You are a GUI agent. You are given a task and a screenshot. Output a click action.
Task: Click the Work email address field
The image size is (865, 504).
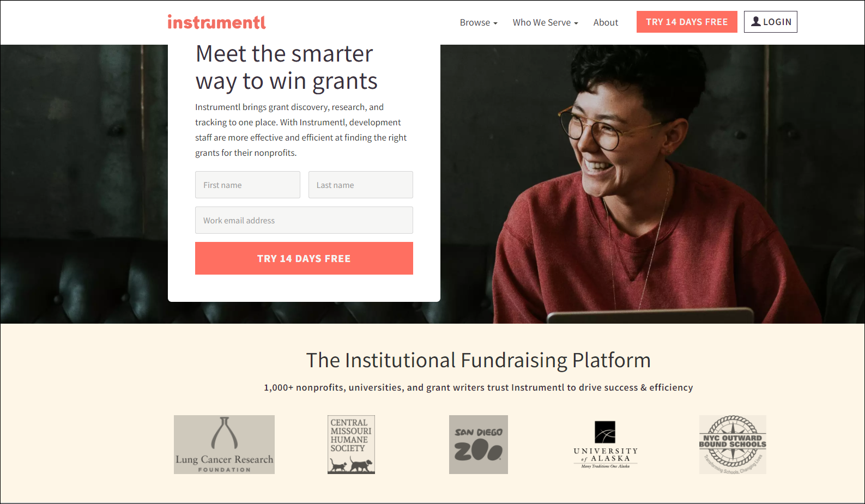tap(304, 220)
